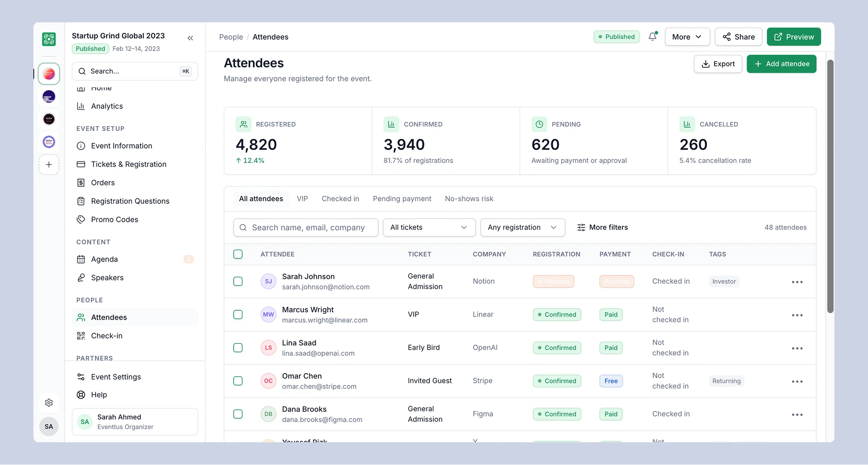The image size is (868, 465).
Task: Select Sarah Johnson's row checkbox
Action: (x=238, y=281)
